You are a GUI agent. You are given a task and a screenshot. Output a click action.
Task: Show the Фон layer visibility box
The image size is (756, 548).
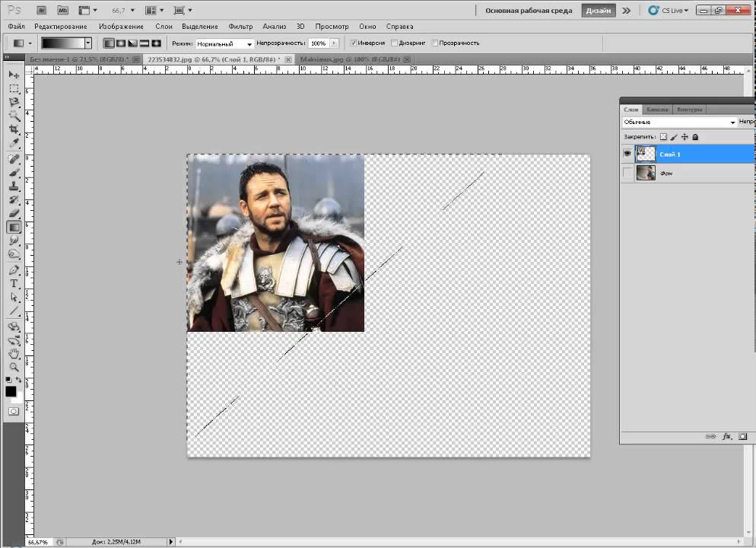coord(627,173)
